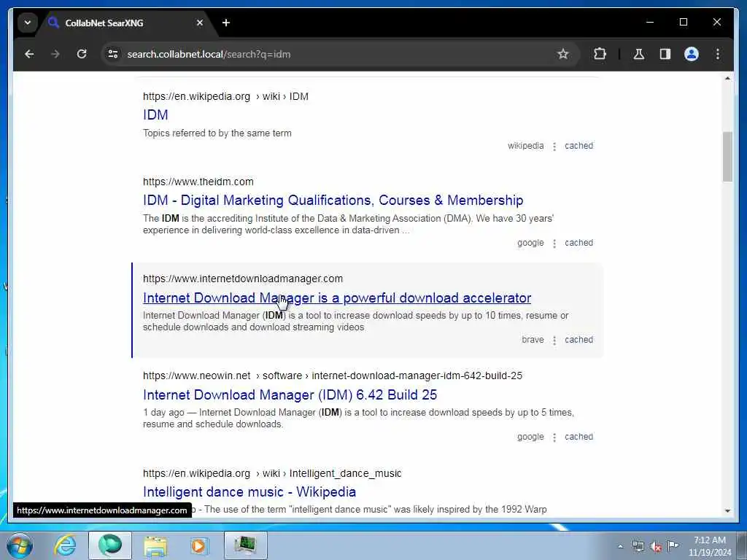Open Internet Download Manager 6.42 Build 25 result
This screenshot has width=747, height=560.
pos(290,394)
